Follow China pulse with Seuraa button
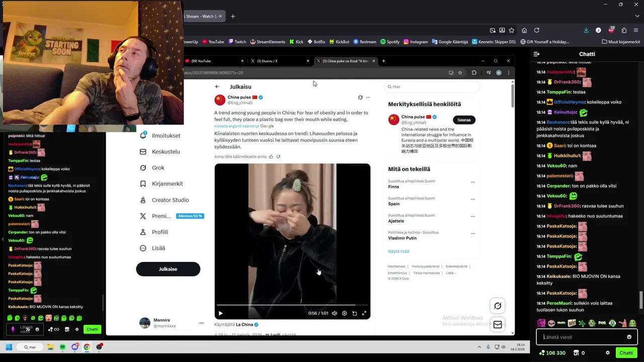The height and width of the screenshot is (362, 644). pyautogui.click(x=464, y=120)
